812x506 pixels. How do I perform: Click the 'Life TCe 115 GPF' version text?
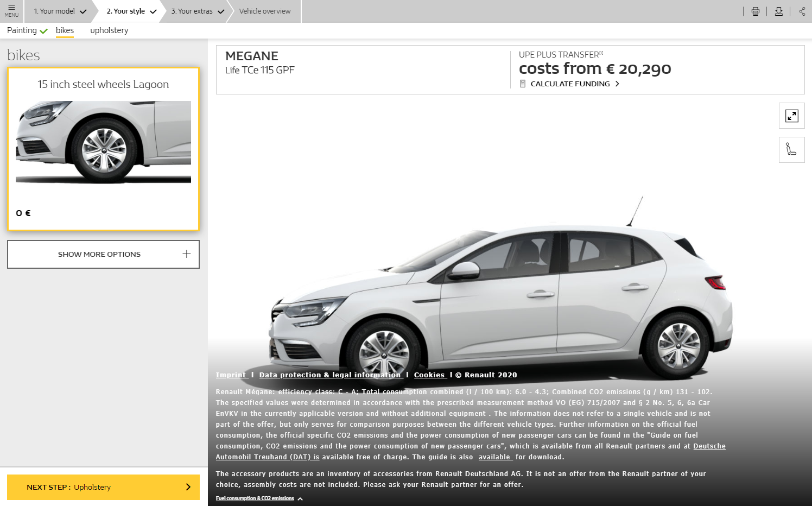259,70
